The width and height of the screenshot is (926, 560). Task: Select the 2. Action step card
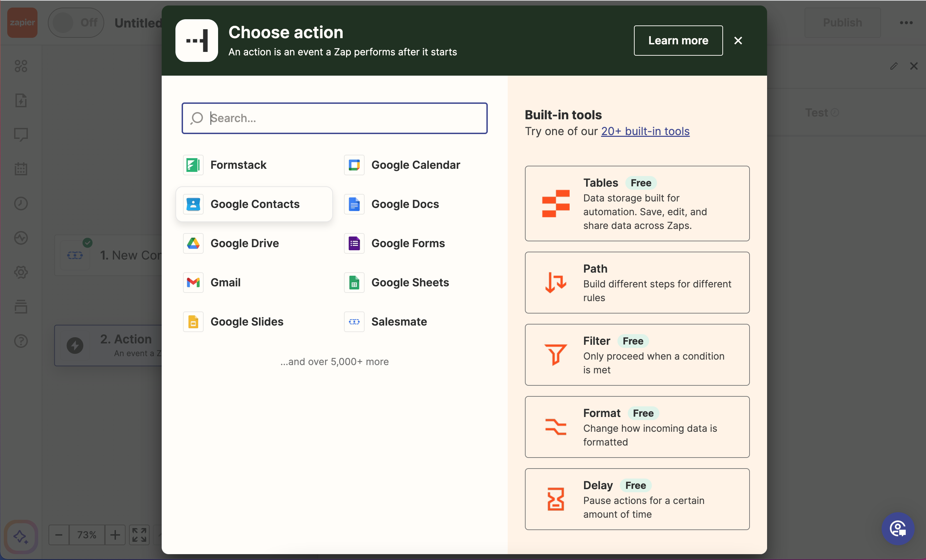click(108, 345)
